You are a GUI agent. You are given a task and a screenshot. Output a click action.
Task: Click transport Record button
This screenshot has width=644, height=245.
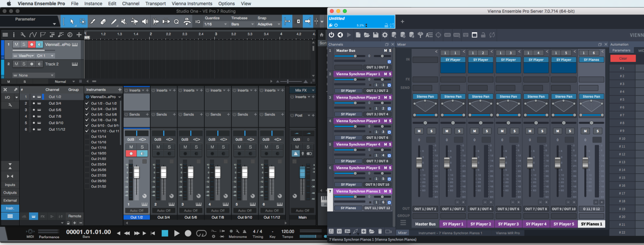coord(188,233)
